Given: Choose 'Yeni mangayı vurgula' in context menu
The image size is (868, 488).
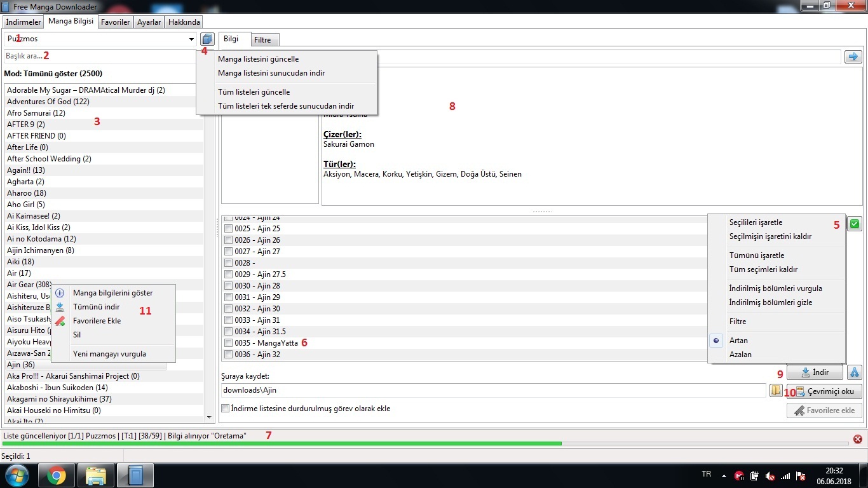Looking at the screenshot, I should click(x=113, y=354).
